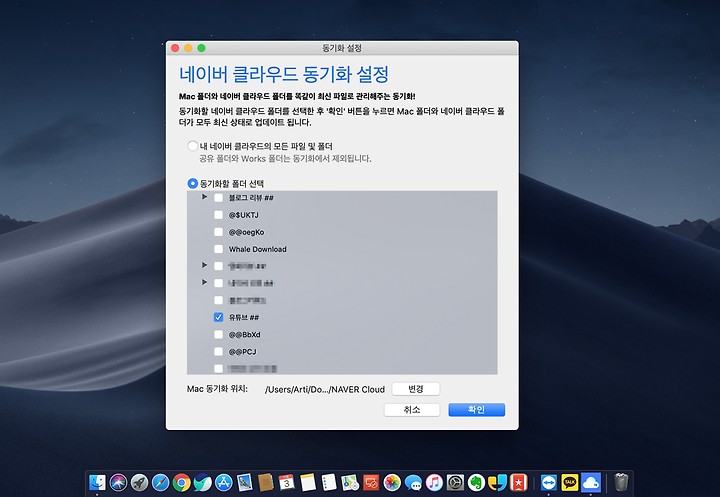Expand blurred folder directly under Whale Download
This screenshot has height=497, width=720.
(x=204, y=265)
